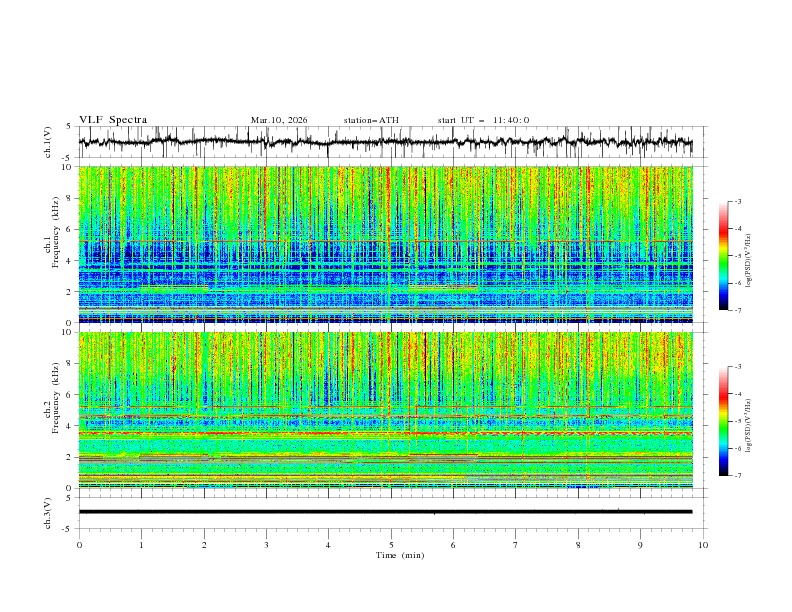Click ch.2 spectrogram "2" kHz tick label
Viewport: 792px width, 612px height.
click(70, 457)
